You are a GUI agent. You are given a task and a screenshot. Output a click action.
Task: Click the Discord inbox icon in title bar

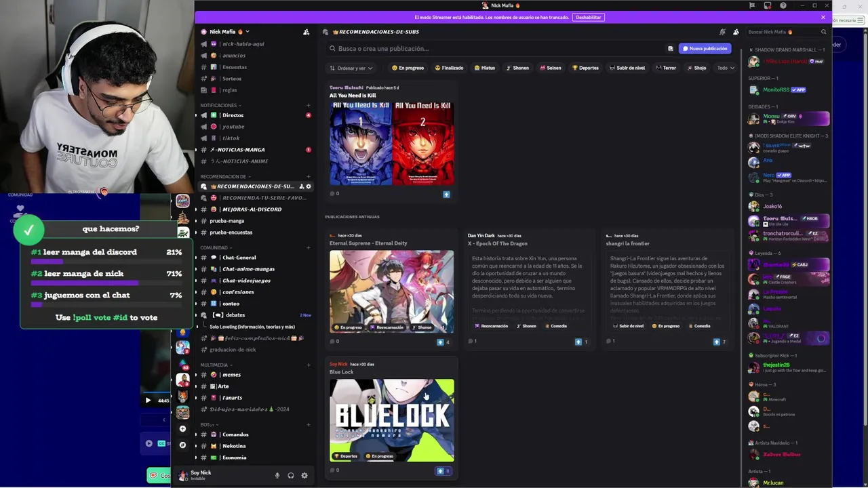click(768, 5)
